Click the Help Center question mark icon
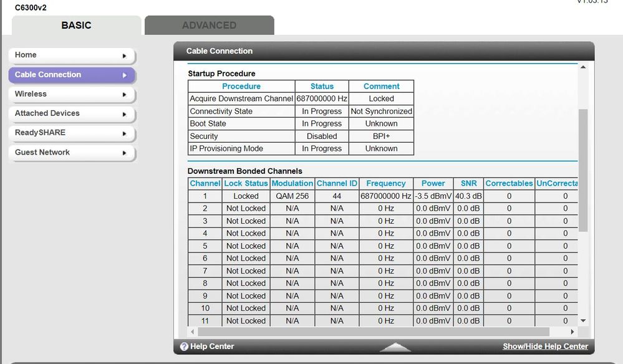Screen dimensions: 623x364 (x=184, y=347)
